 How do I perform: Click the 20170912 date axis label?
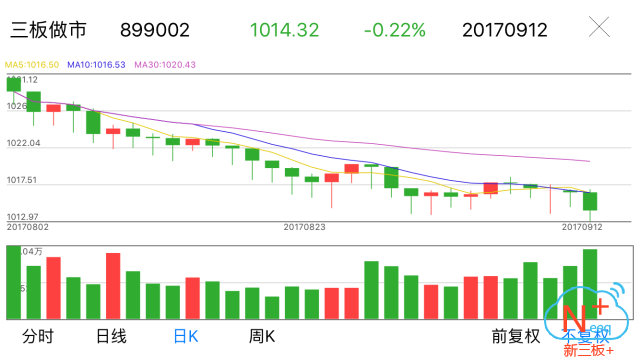point(582,227)
